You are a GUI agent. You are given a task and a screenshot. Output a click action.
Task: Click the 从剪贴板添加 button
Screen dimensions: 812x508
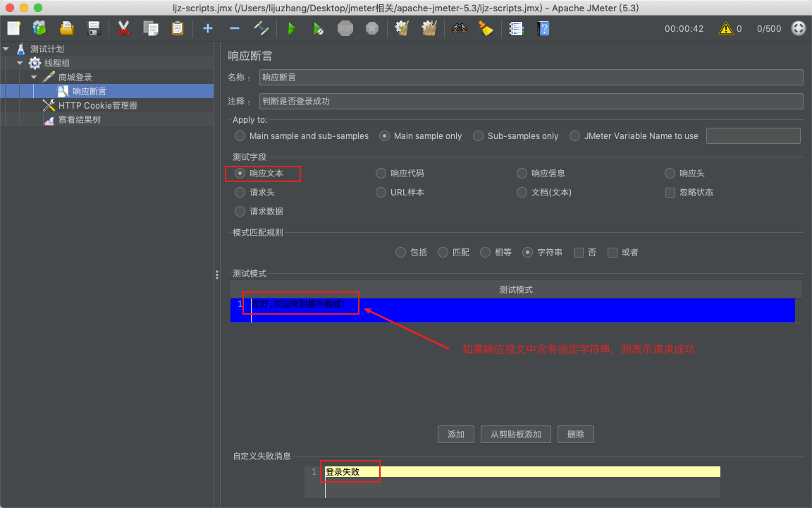[516, 435]
